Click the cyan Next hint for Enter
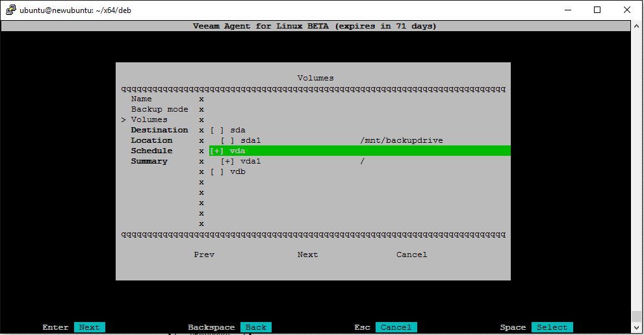The width and height of the screenshot is (644, 335). 90,327
